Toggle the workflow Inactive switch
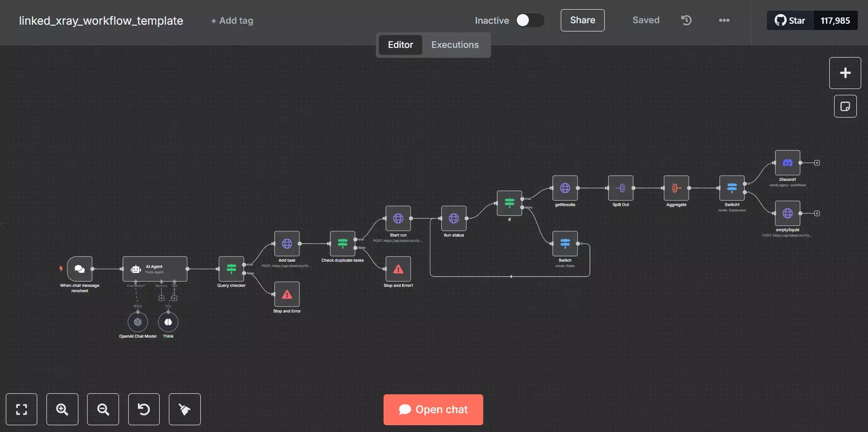868x432 pixels. pos(530,20)
